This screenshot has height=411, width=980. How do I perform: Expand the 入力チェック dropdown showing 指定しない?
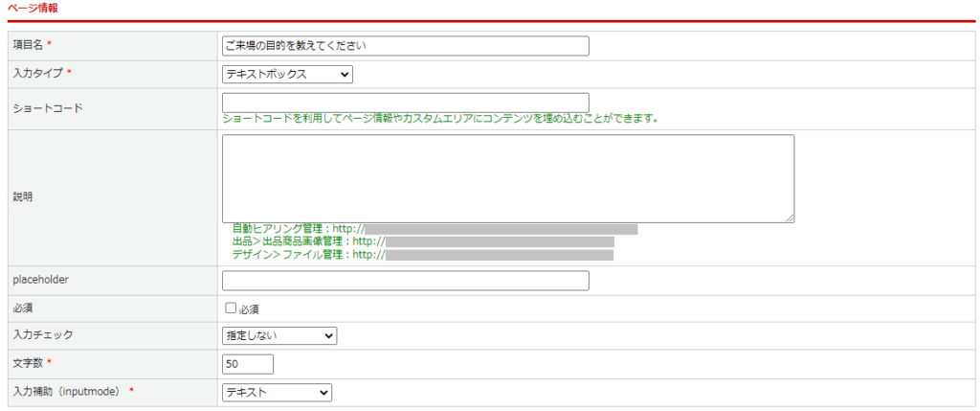click(278, 335)
